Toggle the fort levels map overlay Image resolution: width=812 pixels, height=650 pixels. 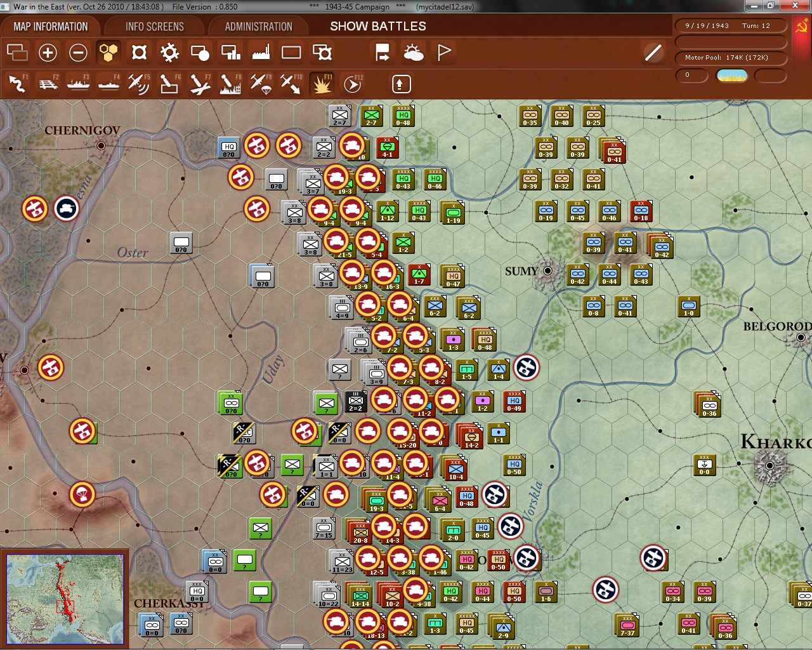(139, 52)
